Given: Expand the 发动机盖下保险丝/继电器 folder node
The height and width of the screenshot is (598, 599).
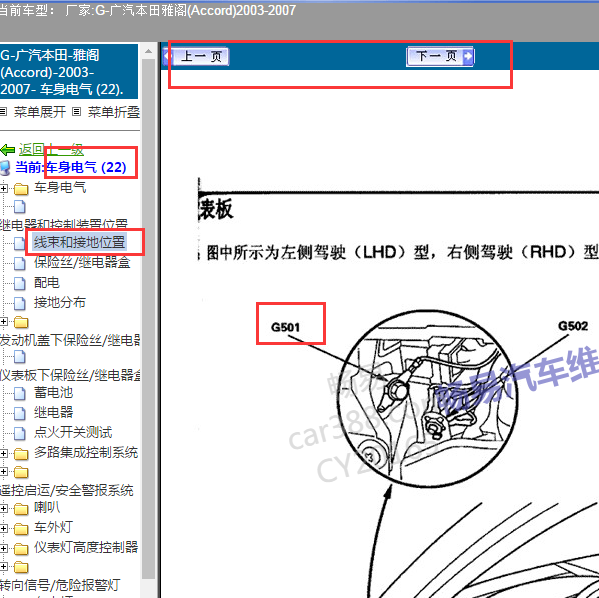Looking at the screenshot, I should click(4, 322).
